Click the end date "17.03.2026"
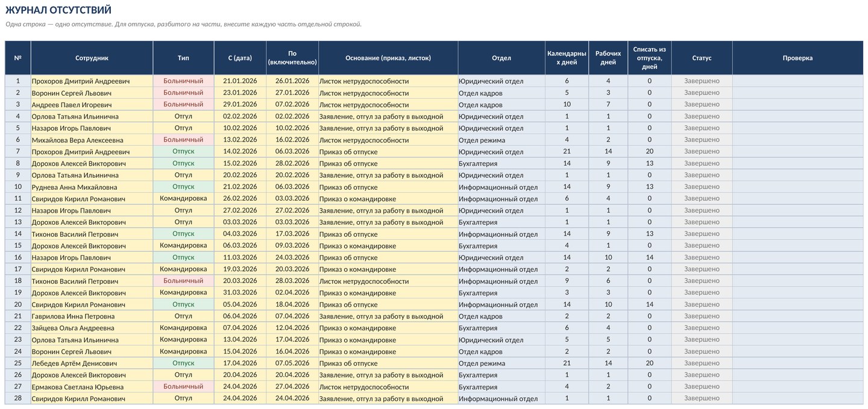The width and height of the screenshot is (868, 409). point(292,234)
